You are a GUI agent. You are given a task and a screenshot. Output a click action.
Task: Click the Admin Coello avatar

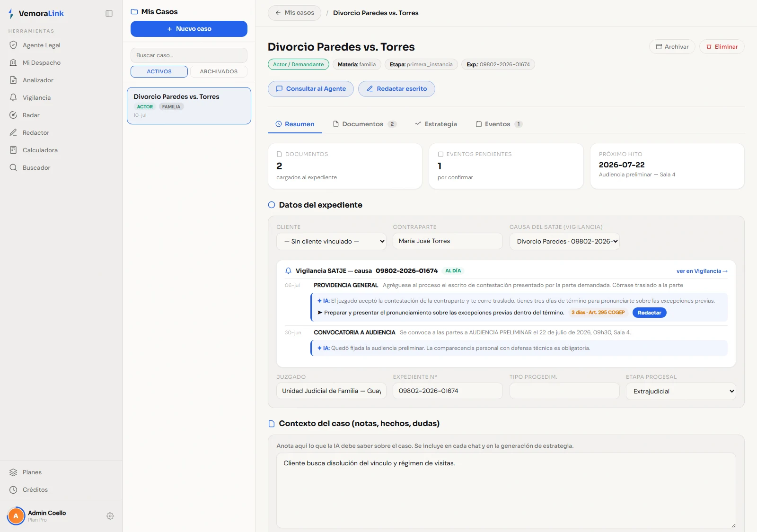coord(16,516)
